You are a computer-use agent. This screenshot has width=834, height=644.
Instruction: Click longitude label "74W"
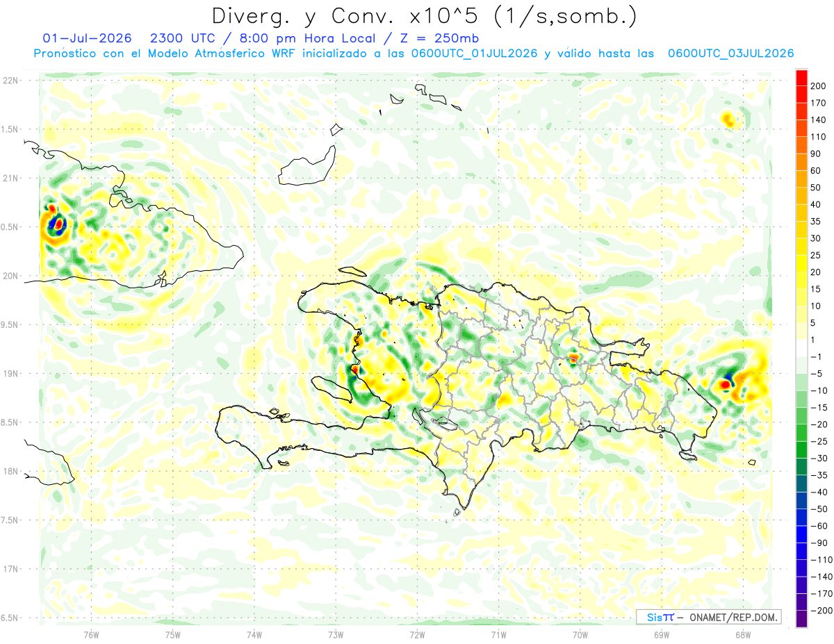click(x=254, y=635)
